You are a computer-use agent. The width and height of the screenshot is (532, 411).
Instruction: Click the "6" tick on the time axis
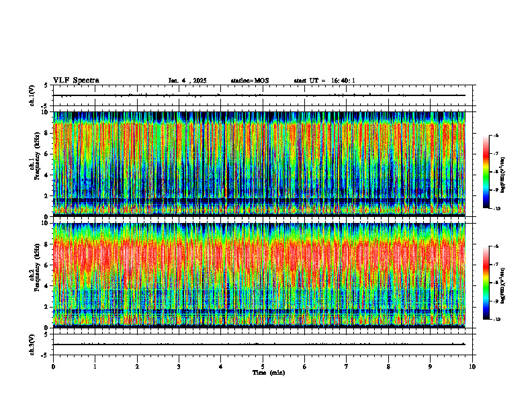pos(305,367)
